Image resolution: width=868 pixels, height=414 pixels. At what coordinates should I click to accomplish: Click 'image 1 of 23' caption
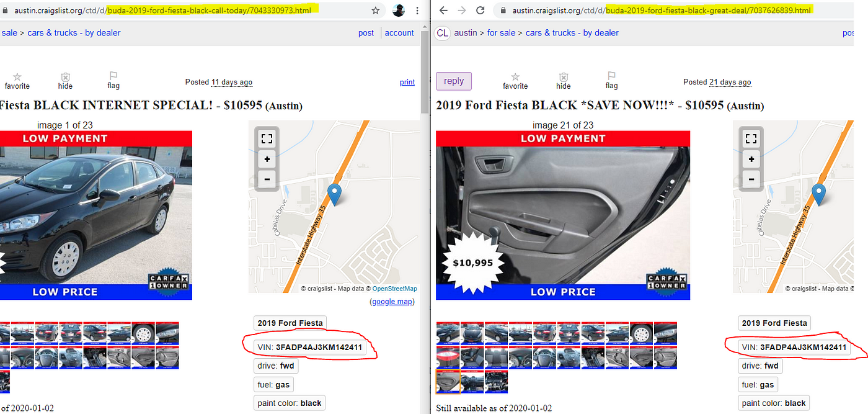click(65, 125)
